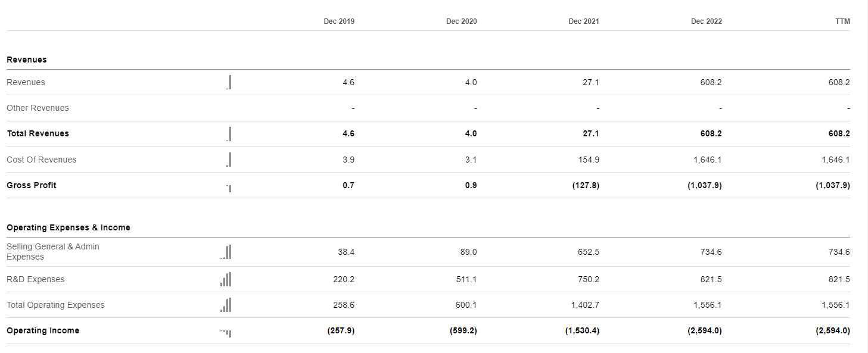Click the Other Revenues row label
This screenshot has width=868, height=353.
point(38,108)
